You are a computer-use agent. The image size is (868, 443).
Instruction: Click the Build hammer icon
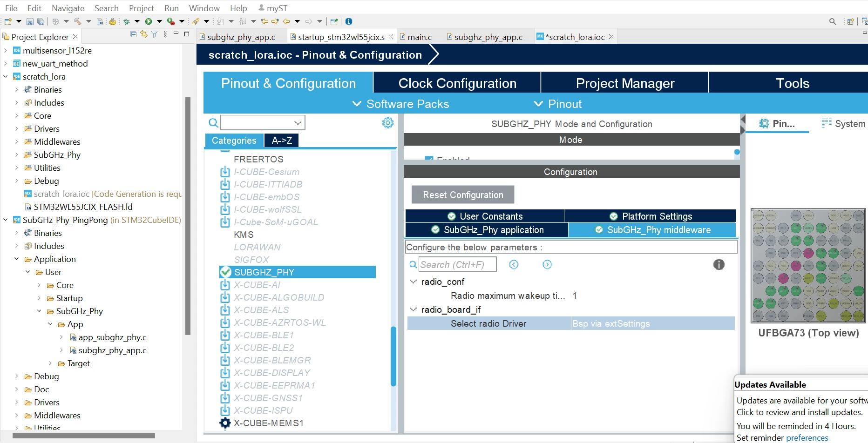coord(77,21)
